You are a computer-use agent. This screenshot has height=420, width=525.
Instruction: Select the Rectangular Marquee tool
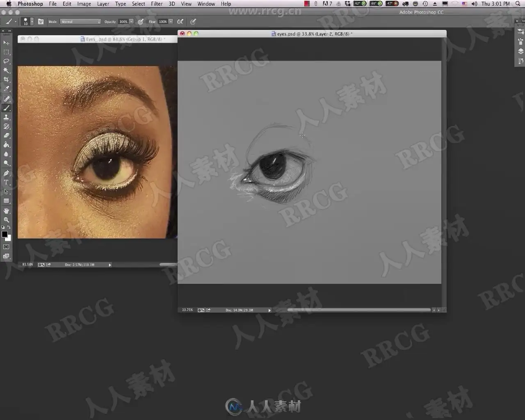pos(6,52)
